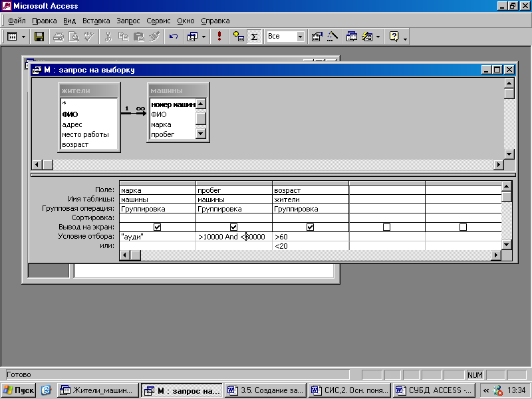Open the Пуск start button
The image size is (532, 399).
tap(19, 390)
